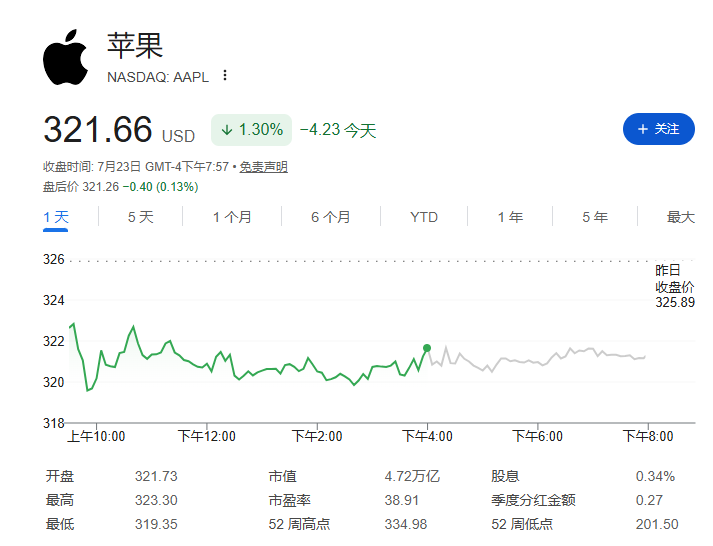Switch to the 1 个月 tab
This screenshot has height=546, width=713.
232,217
